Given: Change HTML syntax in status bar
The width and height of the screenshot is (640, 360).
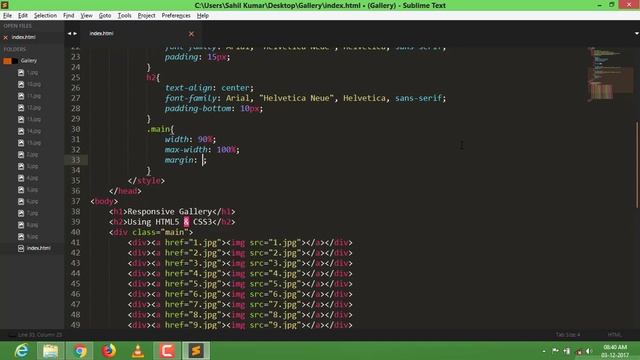Looking at the screenshot, I should pos(614,335).
